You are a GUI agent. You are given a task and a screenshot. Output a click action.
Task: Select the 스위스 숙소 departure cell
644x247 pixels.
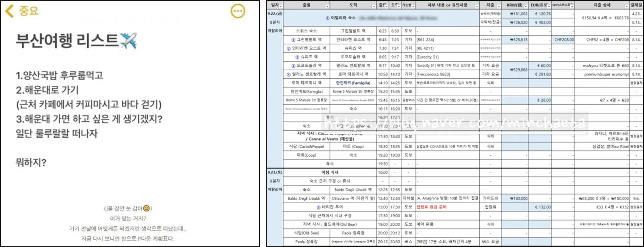click(x=306, y=31)
